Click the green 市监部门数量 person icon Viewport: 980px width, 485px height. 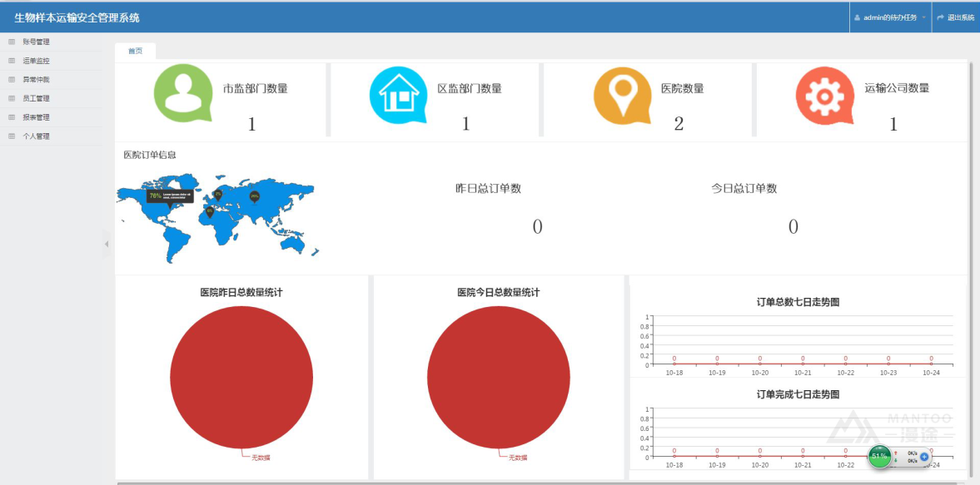[183, 93]
